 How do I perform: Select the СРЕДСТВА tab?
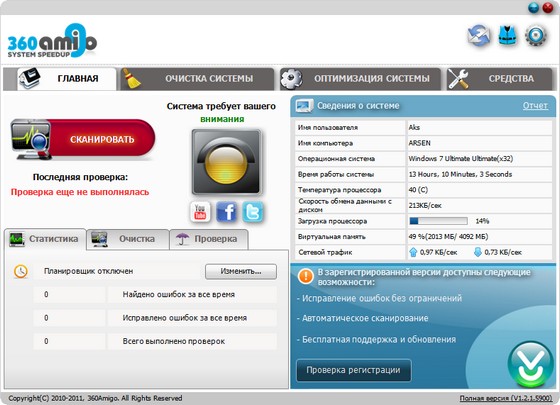(x=500, y=79)
